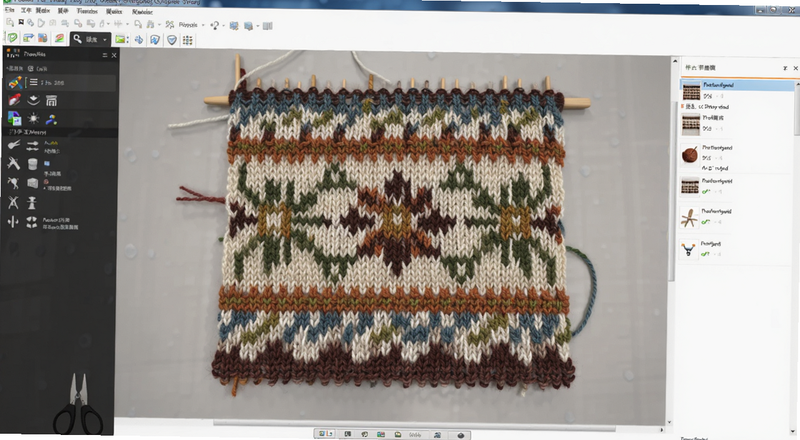Click the blue four-way move arrows icon
Image resolution: width=800 pixels, height=440 pixels.
[x=139, y=39]
